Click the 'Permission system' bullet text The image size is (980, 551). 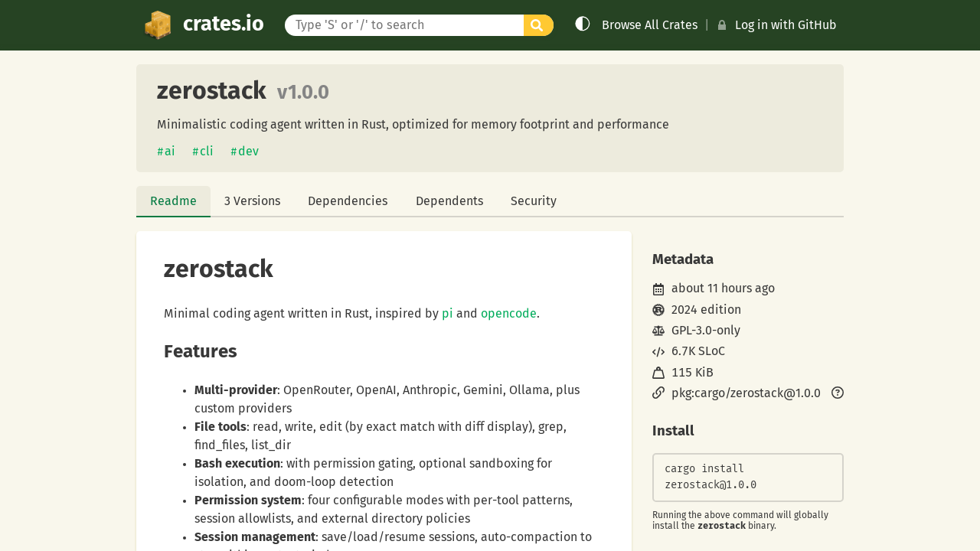[248, 500]
